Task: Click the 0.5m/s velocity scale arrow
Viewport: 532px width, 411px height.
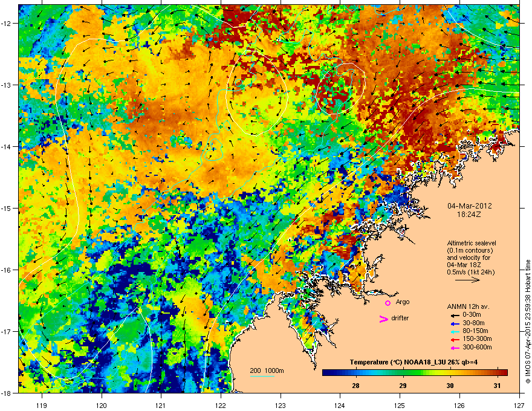Action: [x=467, y=280]
